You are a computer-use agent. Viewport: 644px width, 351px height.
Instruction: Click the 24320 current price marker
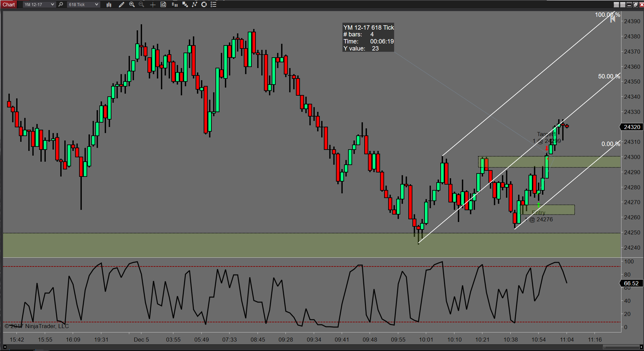click(x=631, y=127)
